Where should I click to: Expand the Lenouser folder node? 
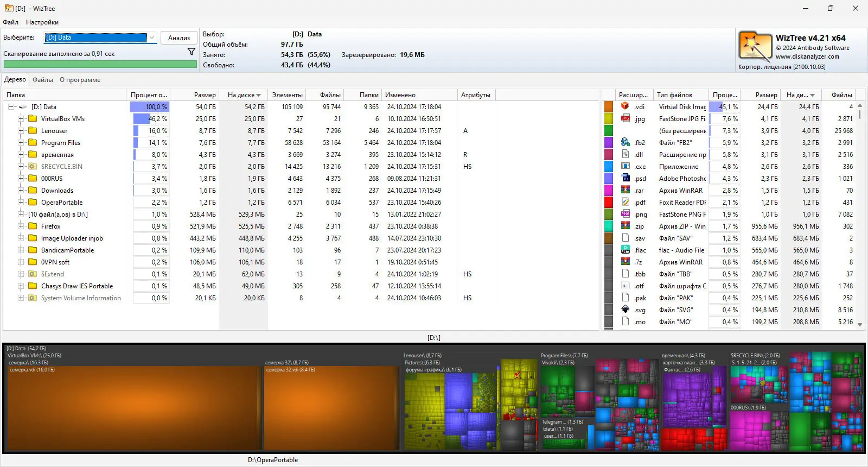pos(21,130)
